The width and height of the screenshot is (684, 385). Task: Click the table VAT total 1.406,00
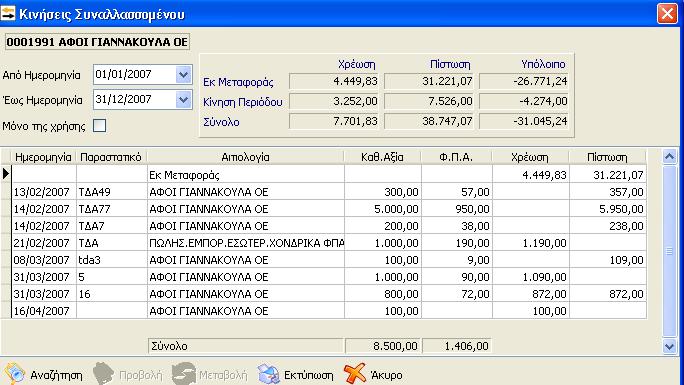[x=457, y=346]
